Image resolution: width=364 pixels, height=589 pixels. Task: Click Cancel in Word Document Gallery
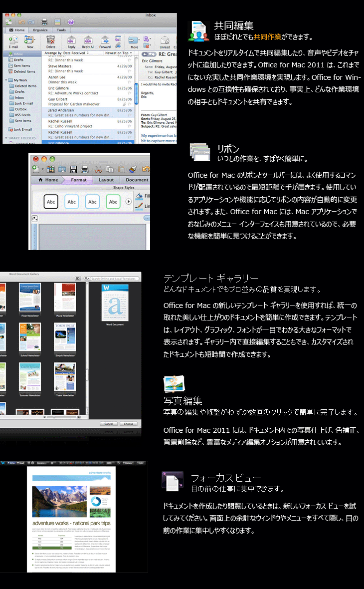pos(108,424)
